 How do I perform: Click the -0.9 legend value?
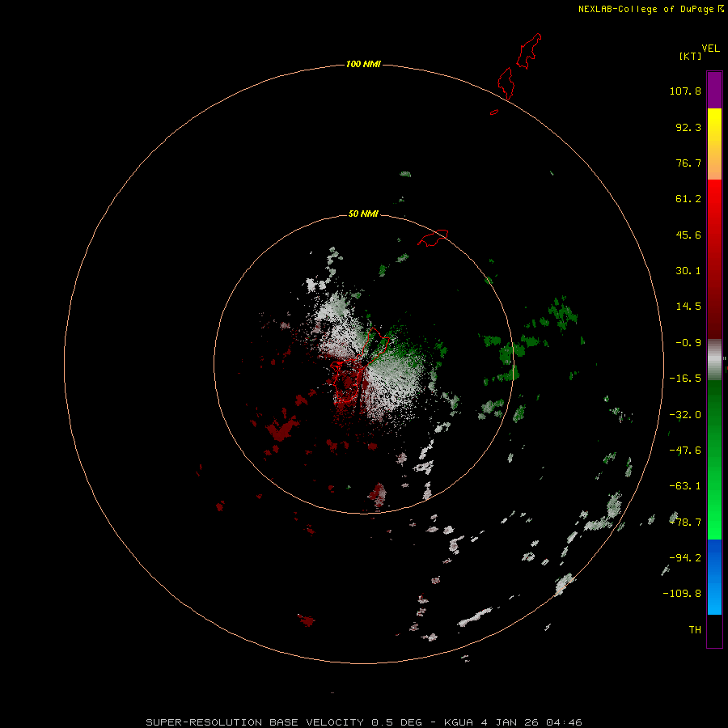tap(688, 343)
